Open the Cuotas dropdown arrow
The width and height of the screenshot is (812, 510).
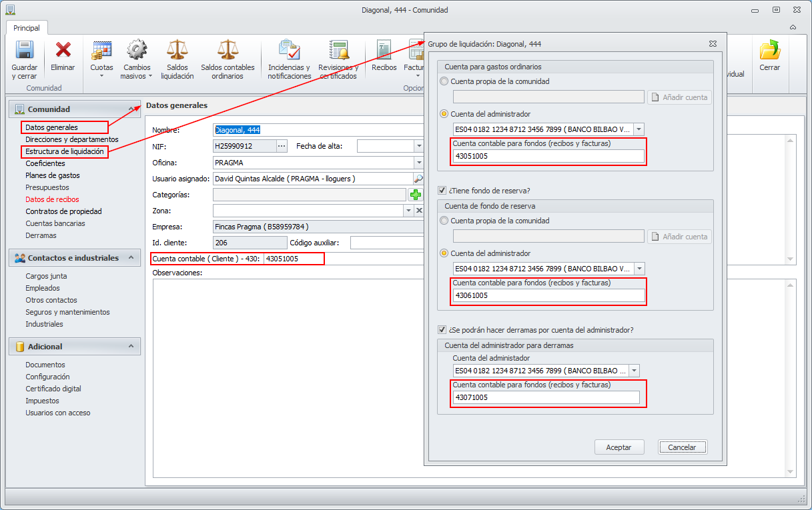pos(101,76)
